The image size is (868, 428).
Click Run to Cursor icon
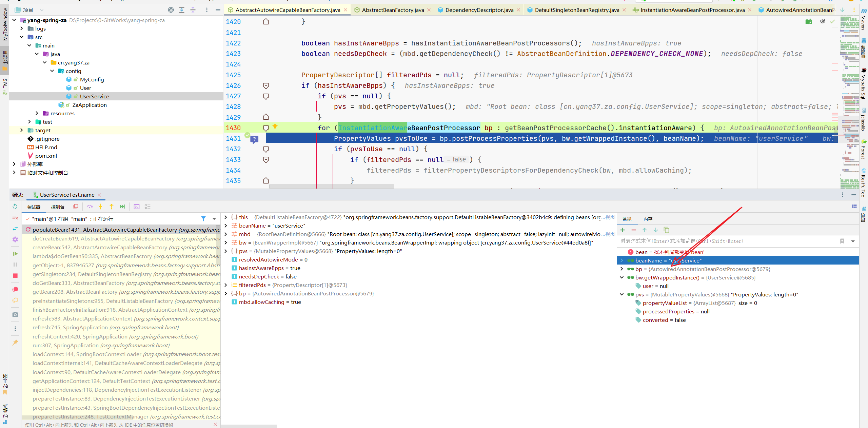[122, 207]
